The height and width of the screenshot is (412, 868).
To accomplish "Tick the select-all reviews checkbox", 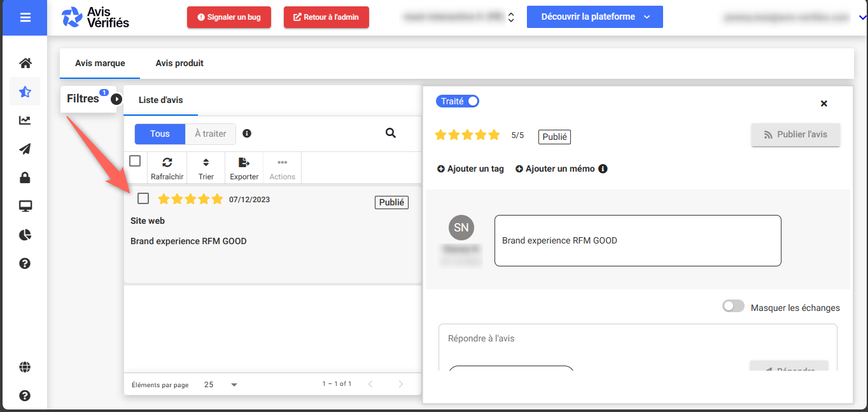I will [135, 161].
